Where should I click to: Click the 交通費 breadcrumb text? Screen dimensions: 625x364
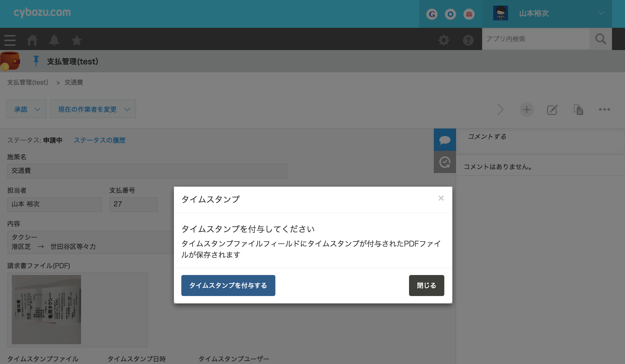click(74, 83)
